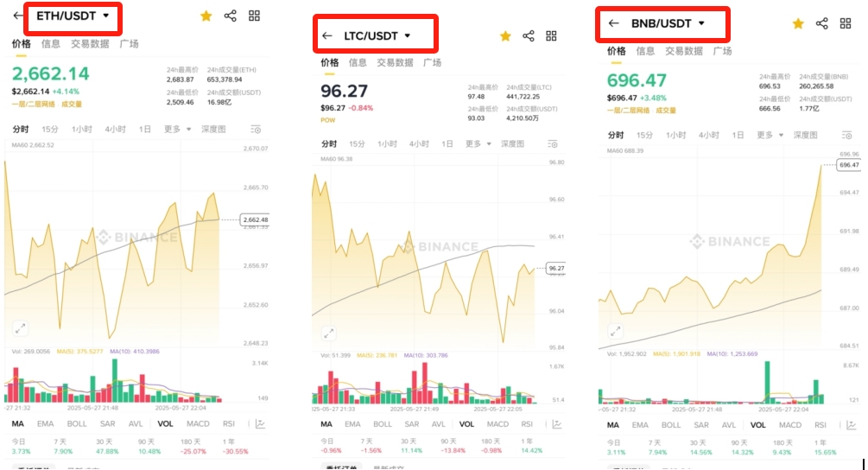Show 深度图 on BNB/USDT panel
868x470 pixels.
(x=805, y=135)
